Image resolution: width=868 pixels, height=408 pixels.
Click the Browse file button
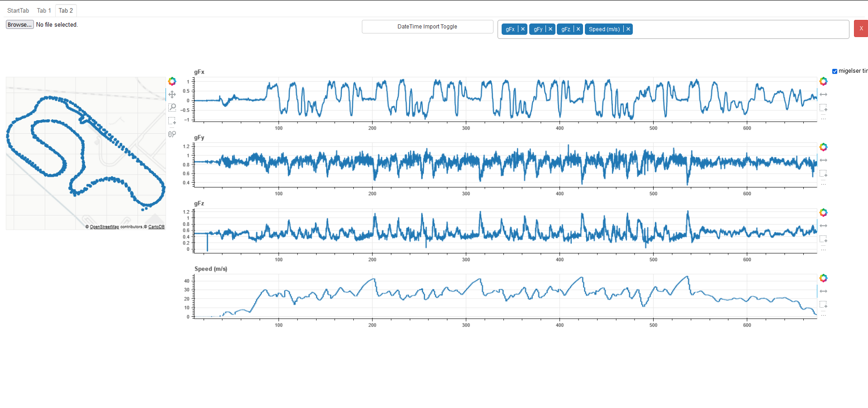(20, 24)
